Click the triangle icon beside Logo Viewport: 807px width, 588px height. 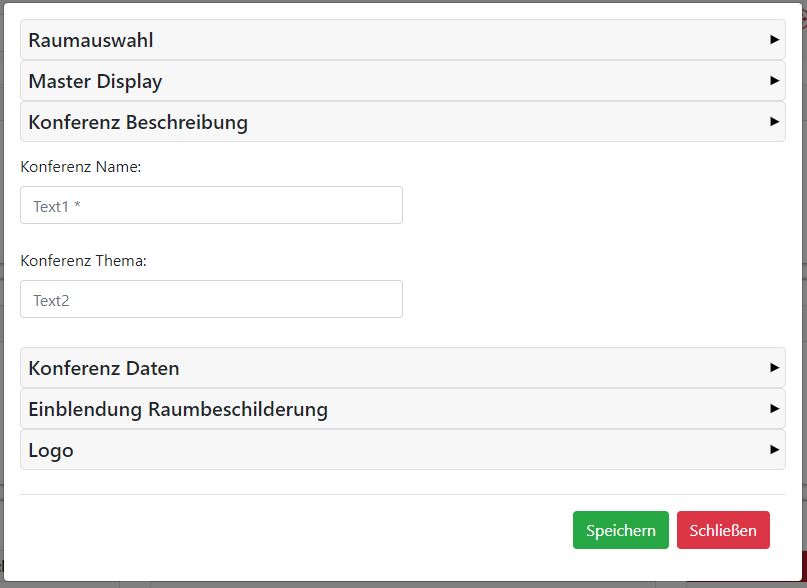[774, 450]
